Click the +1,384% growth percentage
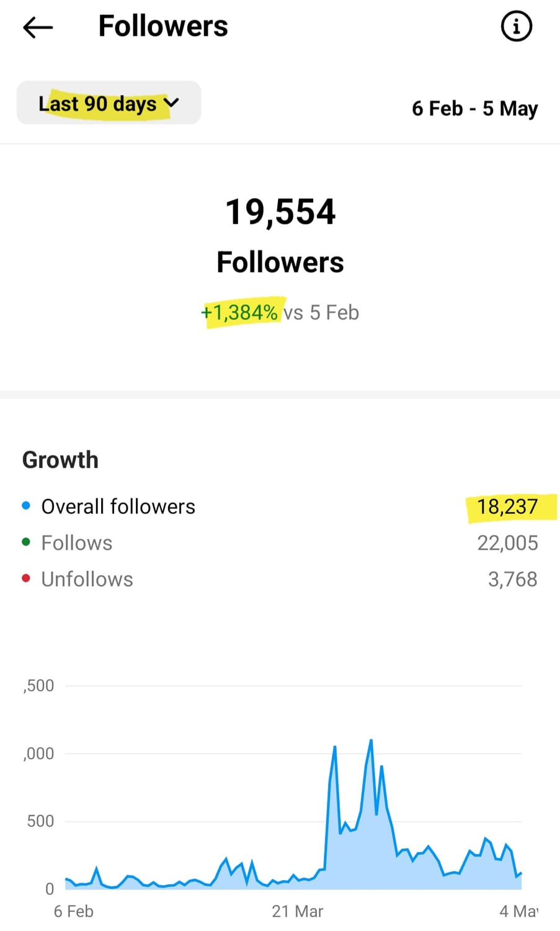The width and height of the screenshot is (560, 931). pos(239,312)
